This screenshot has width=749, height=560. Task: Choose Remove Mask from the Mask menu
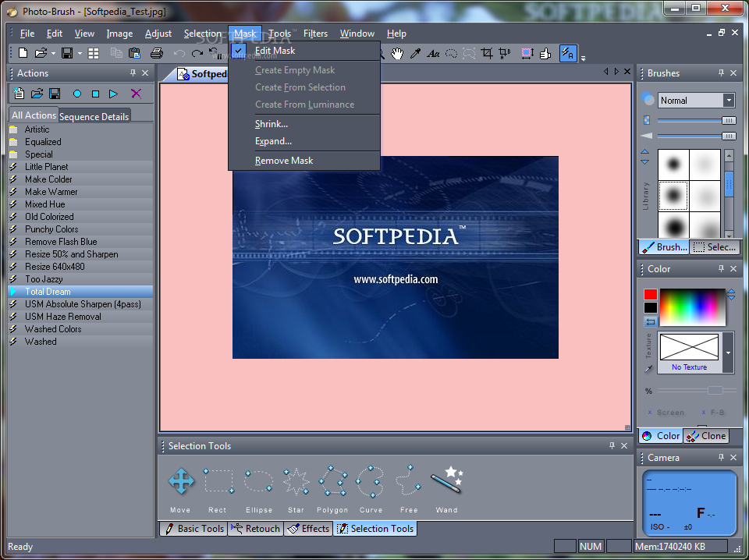[304, 161]
